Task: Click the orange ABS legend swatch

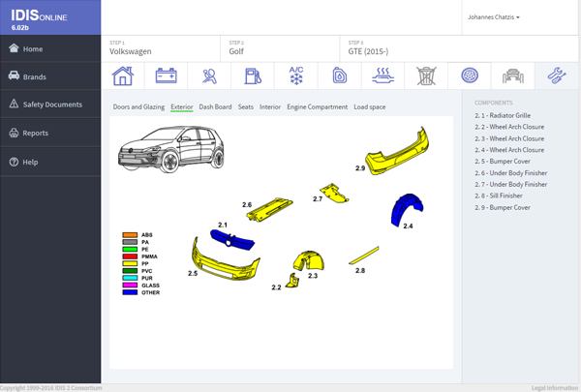Action: point(130,235)
